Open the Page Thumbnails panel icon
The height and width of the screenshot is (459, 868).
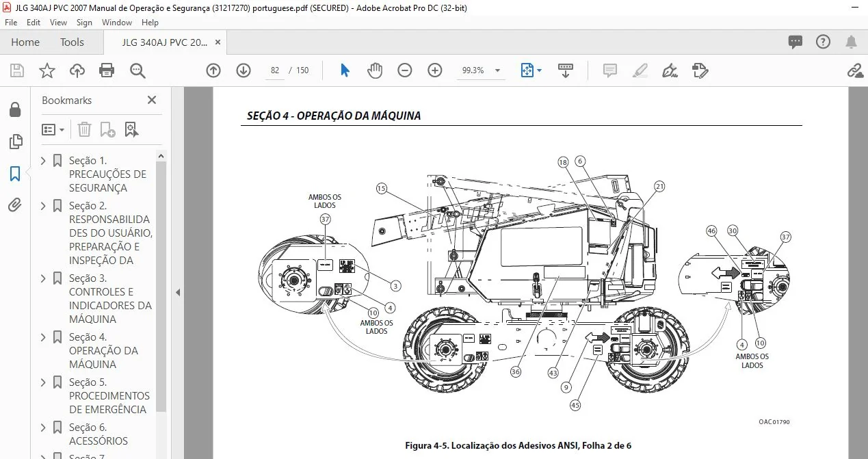tap(15, 142)
